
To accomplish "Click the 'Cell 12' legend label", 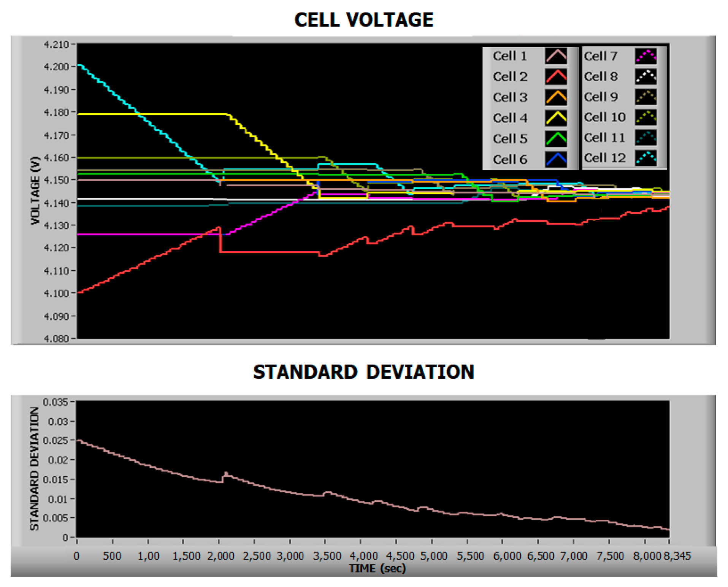I will [x=605, y=158].
